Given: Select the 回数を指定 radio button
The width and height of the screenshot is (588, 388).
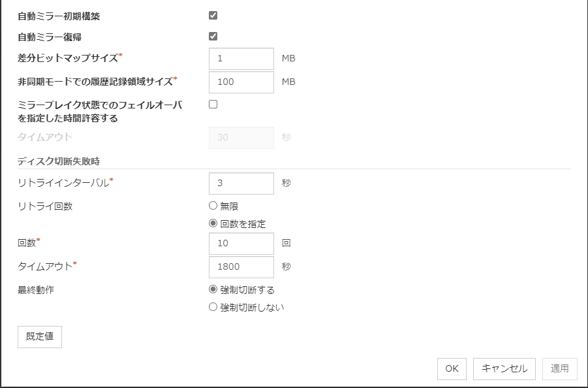Looking at the screenshot, I should coord(213,223).
